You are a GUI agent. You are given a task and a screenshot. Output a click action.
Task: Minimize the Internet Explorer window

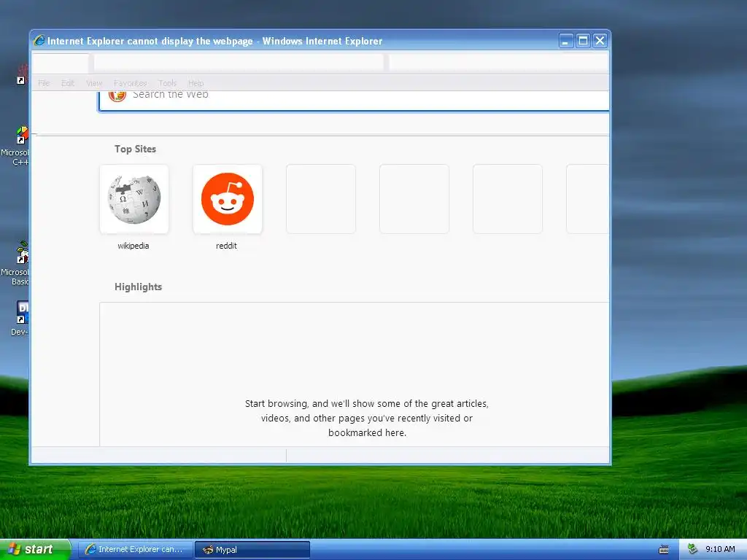coord(565,41)
